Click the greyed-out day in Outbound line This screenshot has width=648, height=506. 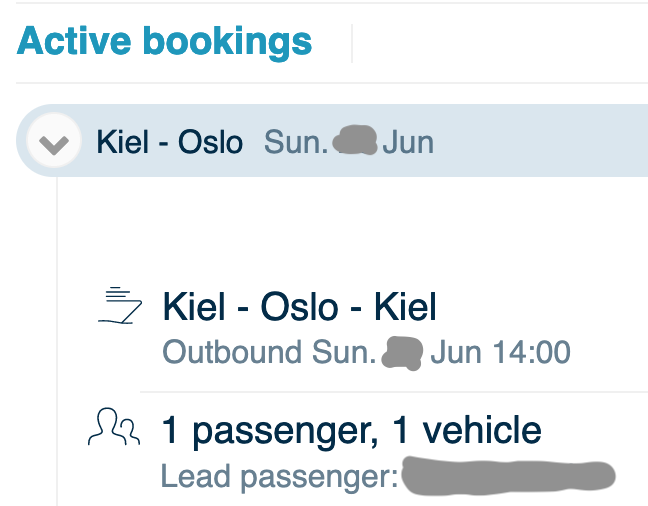[402, 353]
